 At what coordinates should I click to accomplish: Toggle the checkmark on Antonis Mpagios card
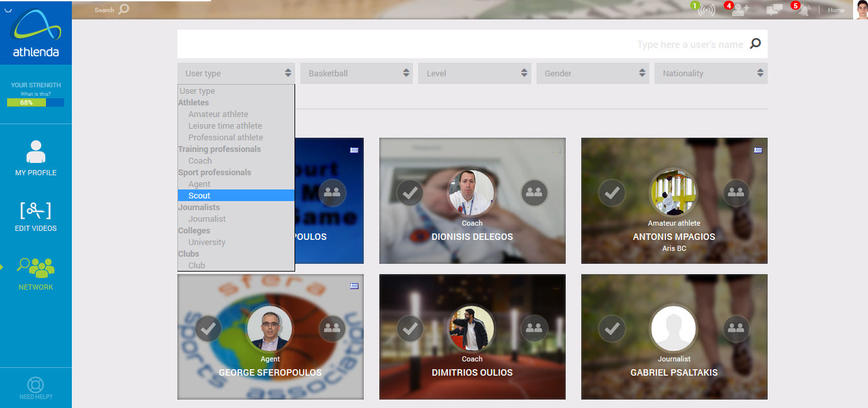612,193
